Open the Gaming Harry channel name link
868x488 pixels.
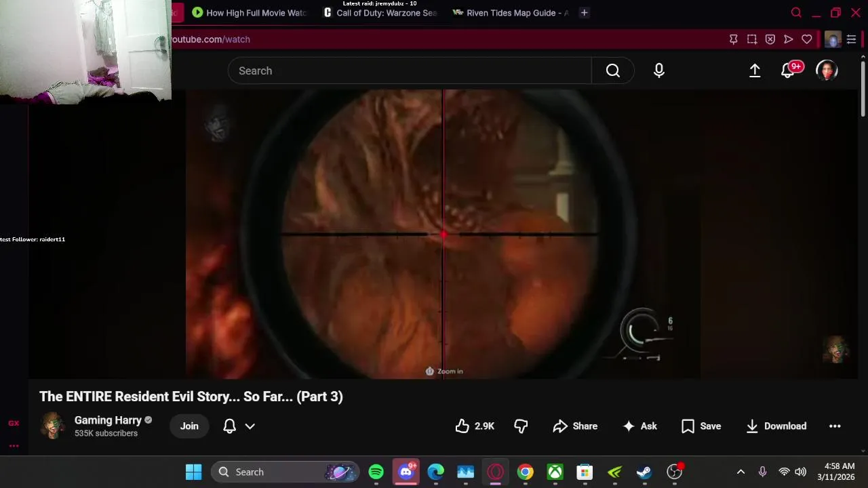point(108,420)
